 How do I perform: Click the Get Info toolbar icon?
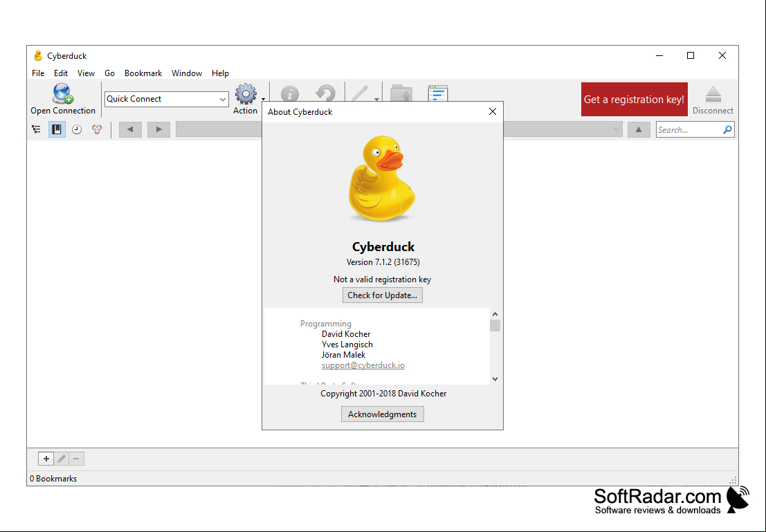pos(290,93)
